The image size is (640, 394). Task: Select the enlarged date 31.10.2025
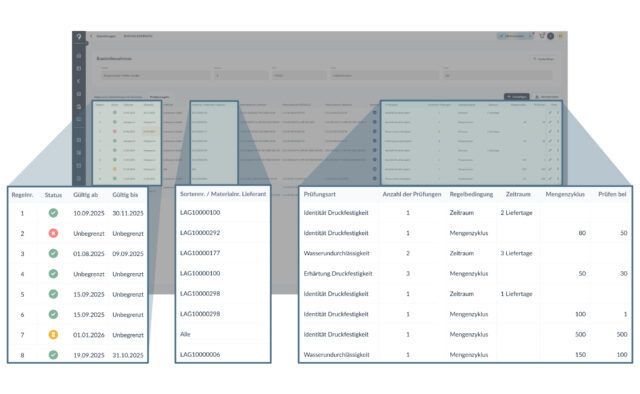click(128, 355)
